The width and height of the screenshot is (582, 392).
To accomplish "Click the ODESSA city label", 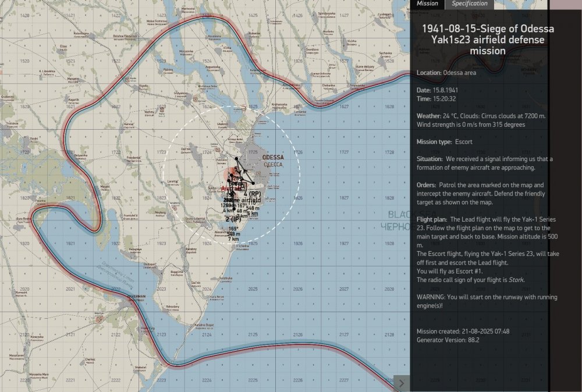I will [x=273, y=157].
